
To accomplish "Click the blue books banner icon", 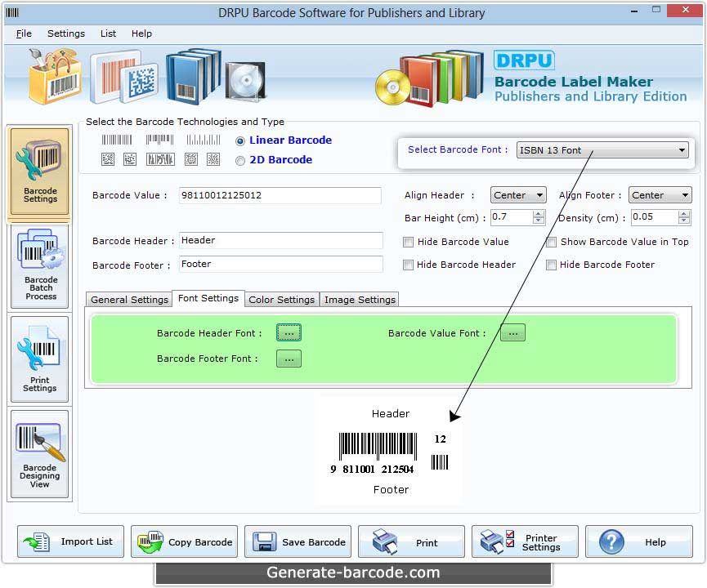I will (x=194, y=75).
